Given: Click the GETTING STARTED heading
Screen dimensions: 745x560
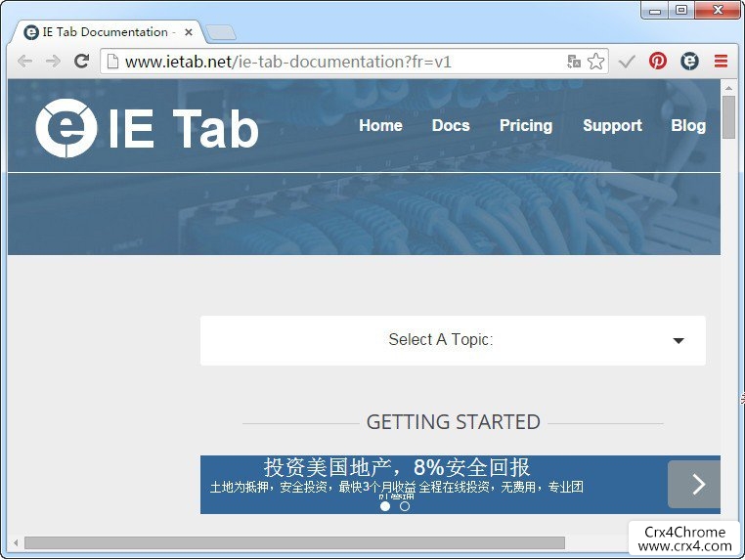Looking at the screenshot, I should [x=454, y=422].
